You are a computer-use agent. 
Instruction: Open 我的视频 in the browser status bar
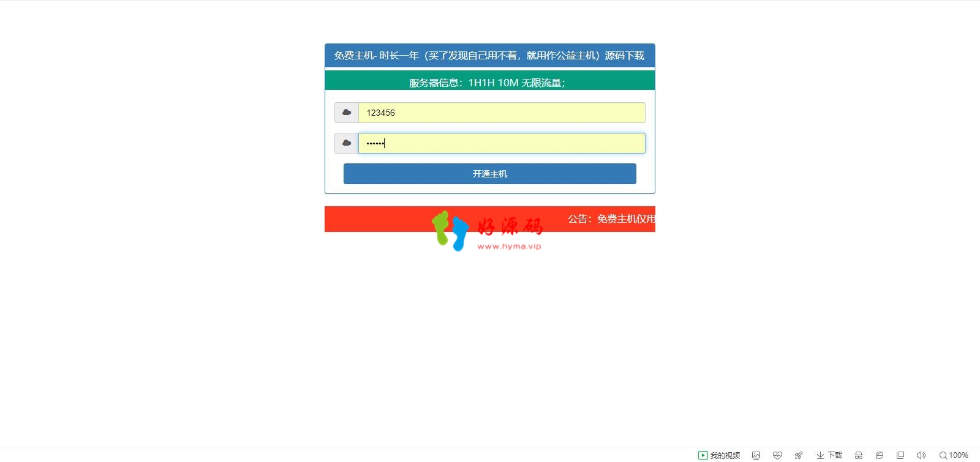coord(719,455)
